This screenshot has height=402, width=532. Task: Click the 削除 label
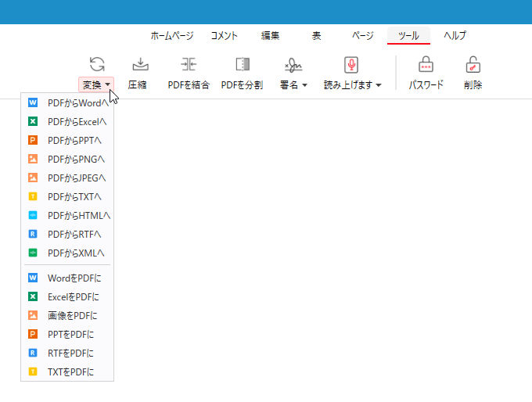(x=473, y=84)
